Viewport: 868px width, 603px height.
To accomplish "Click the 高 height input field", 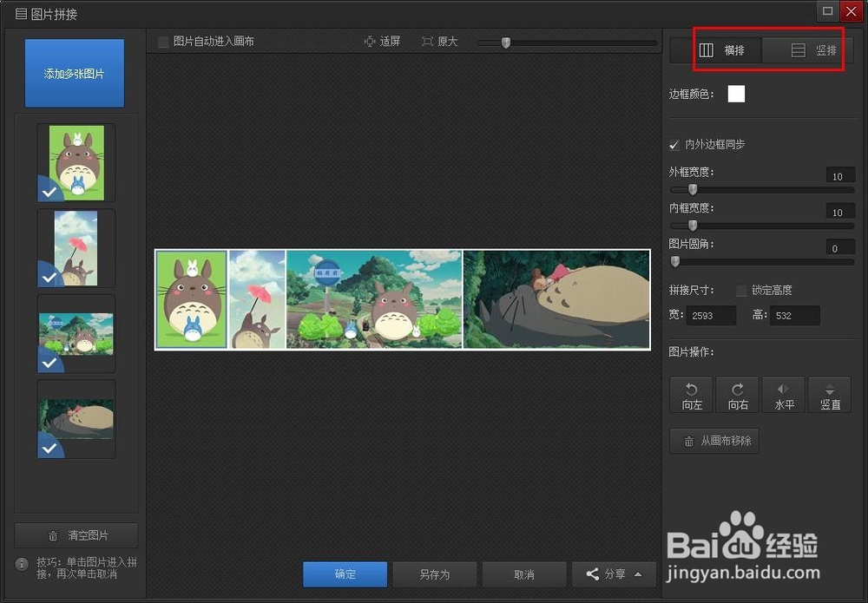I will click(794, 315).
